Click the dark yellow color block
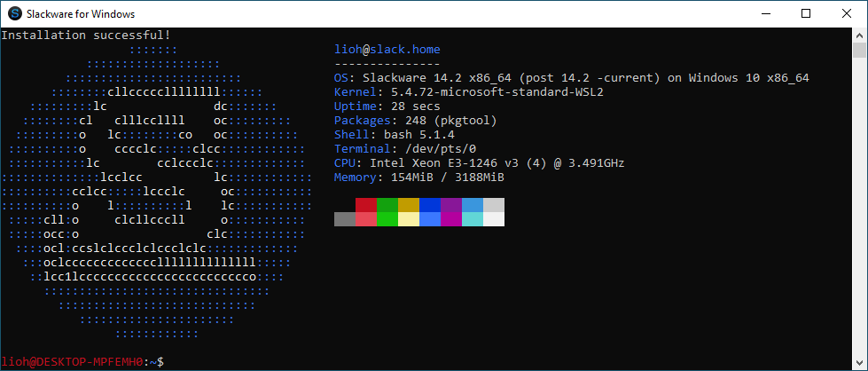This screenshot has height=371, width=868. tap(409, 205)
